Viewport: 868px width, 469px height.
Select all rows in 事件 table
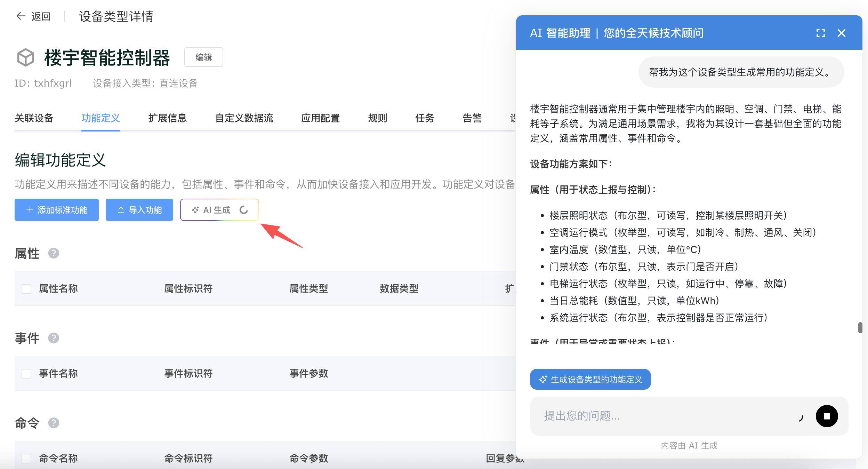click(x=26, y=373)
